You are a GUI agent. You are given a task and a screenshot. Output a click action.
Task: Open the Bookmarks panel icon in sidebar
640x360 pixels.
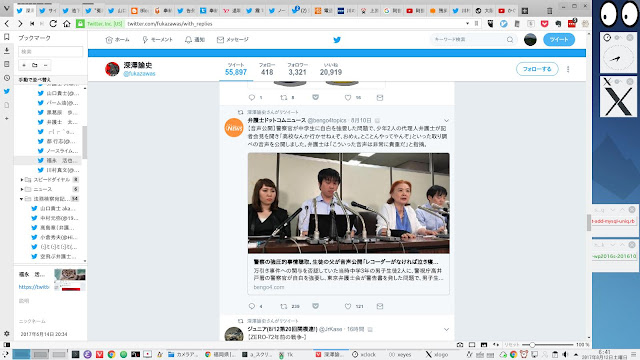7,37
